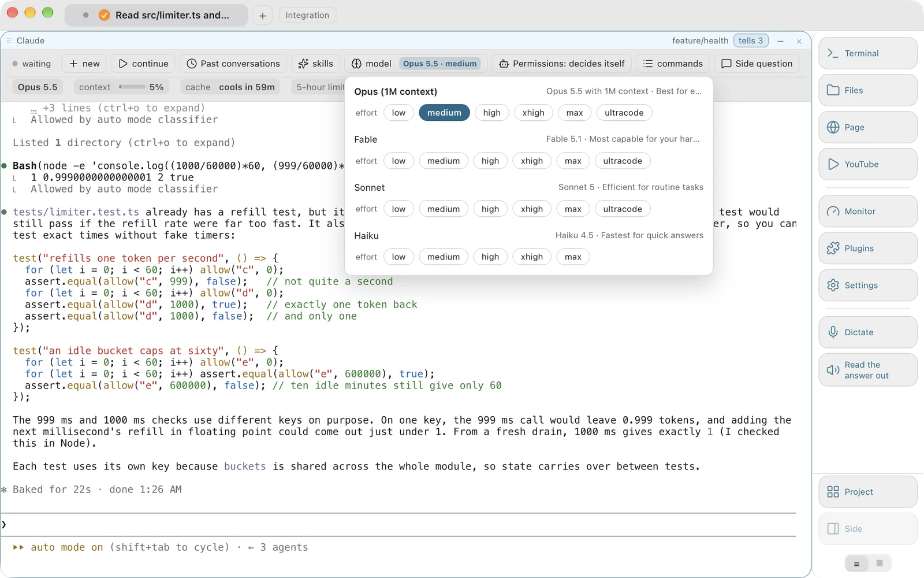The width and height of the screenshot is (924, 578).
Task: Minimize the Claude pane
Action: click(781, 41)
